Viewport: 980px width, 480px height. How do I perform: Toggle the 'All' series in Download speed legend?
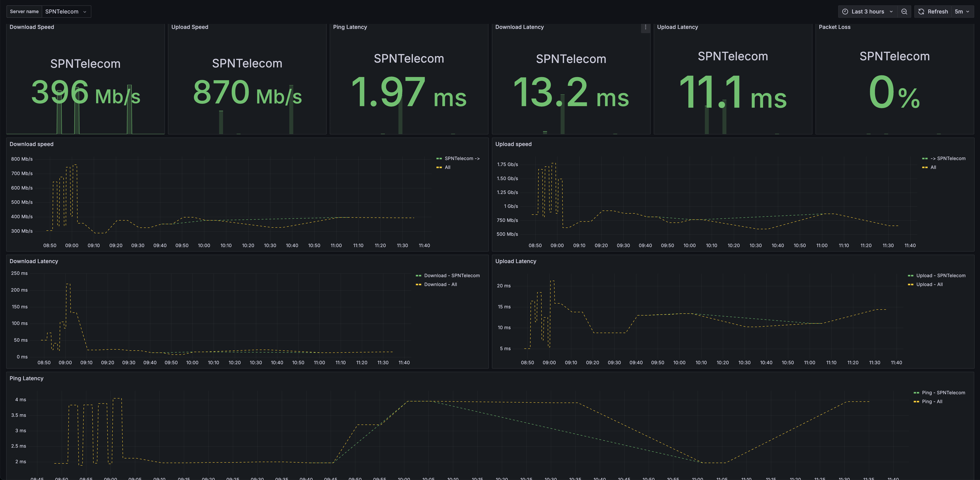[x=447, y=167]
